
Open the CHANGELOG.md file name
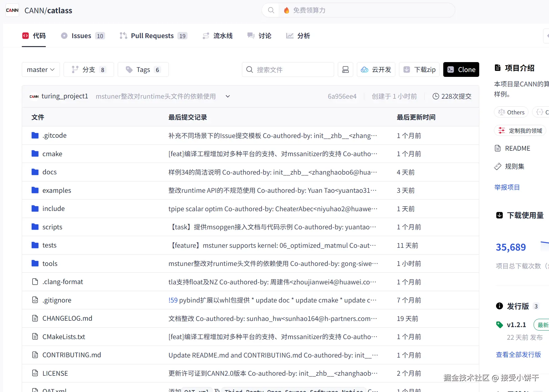pos(67,318)
